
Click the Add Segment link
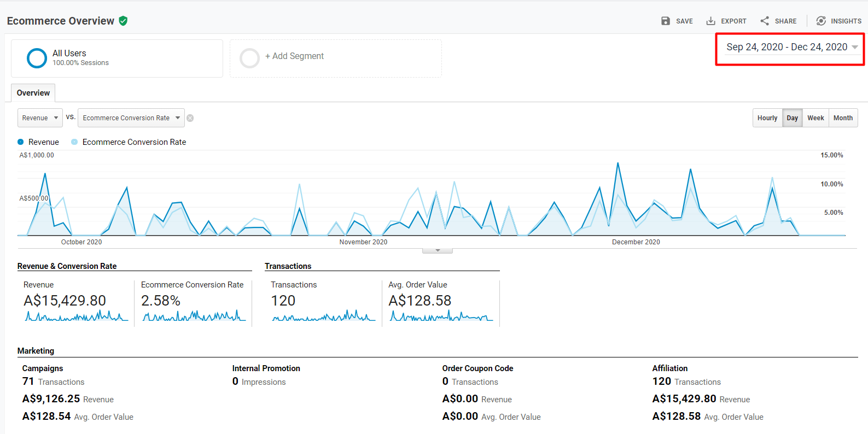click(x=294, y=56)
